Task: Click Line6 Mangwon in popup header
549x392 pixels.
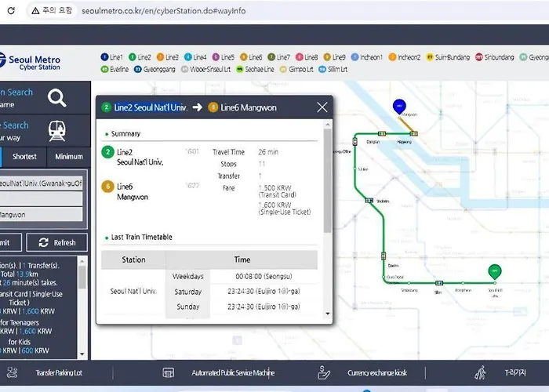Action: 249,107
